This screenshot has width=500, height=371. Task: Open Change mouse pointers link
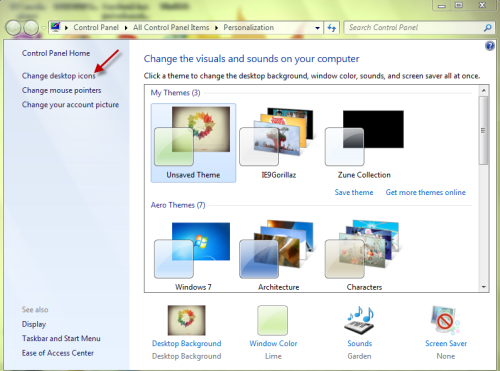[61, 90]
